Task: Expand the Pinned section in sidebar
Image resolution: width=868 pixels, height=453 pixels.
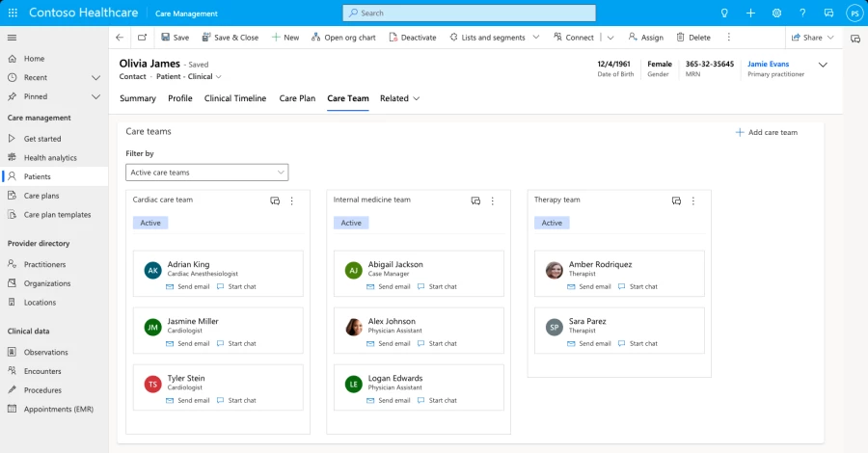Action: tap(95, 96)
